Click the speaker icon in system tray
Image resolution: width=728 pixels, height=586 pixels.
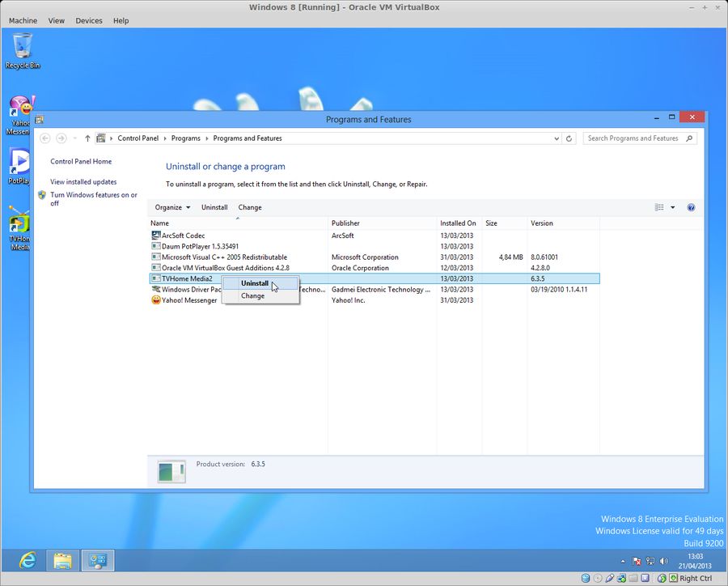point(664,560)
